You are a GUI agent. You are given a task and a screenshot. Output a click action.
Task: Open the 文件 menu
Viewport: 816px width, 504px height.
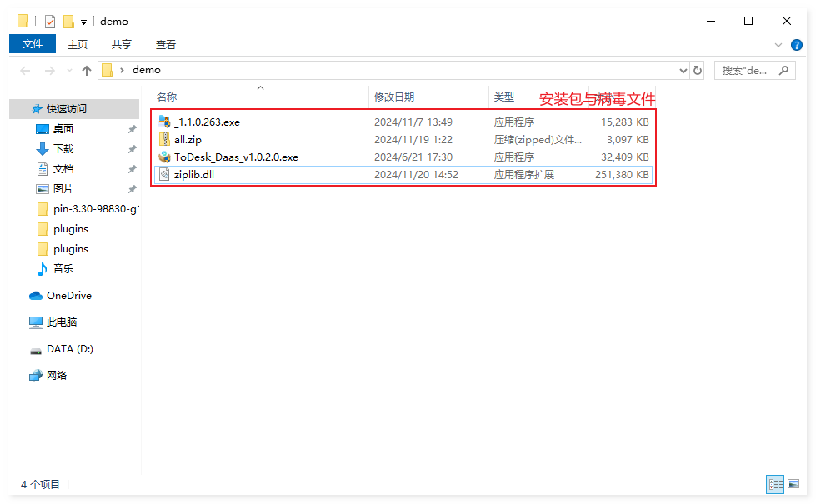coord(33,44)
